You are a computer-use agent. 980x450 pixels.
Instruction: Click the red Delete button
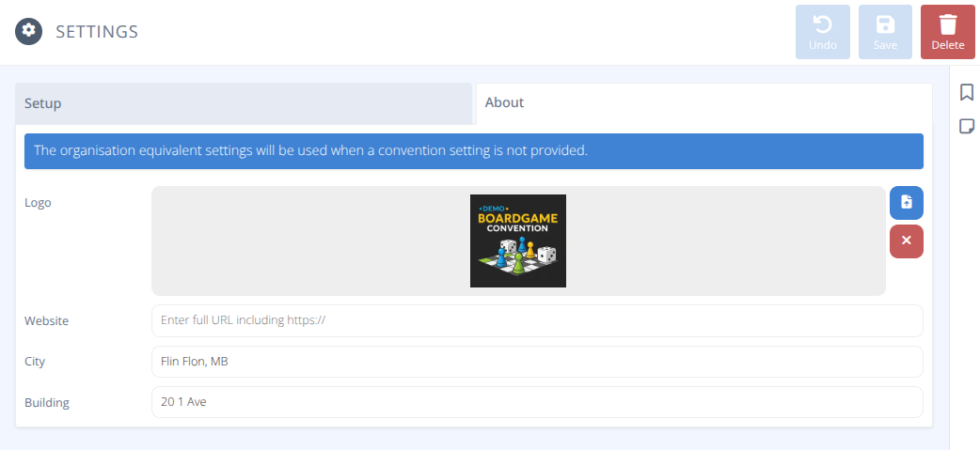point(947,32)
